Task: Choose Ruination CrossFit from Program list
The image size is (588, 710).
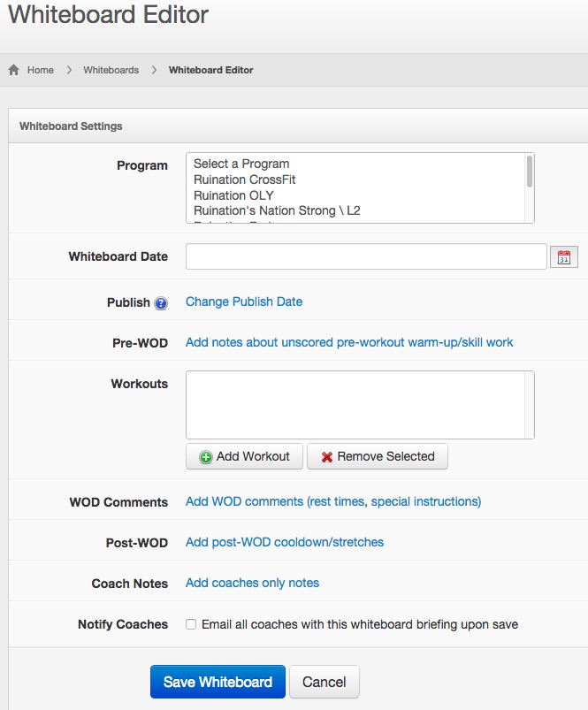Action: [x=244, y=179]
